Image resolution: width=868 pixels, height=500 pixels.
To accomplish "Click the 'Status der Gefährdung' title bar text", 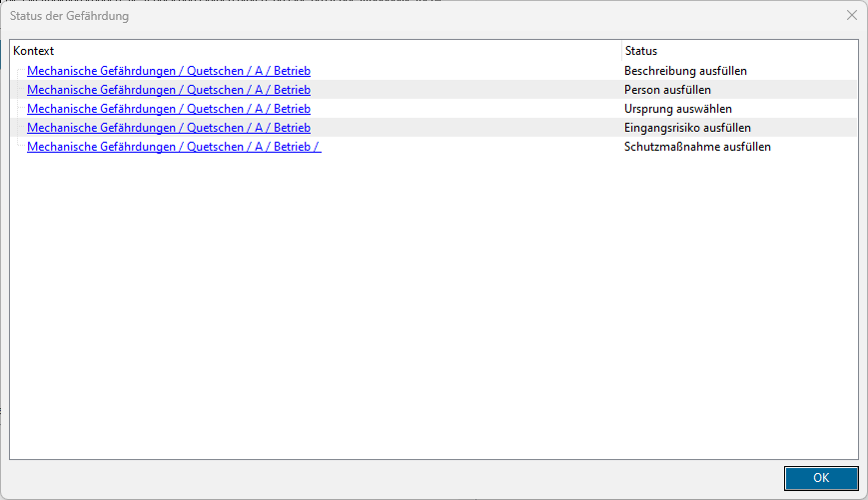I will pos(69,16).
